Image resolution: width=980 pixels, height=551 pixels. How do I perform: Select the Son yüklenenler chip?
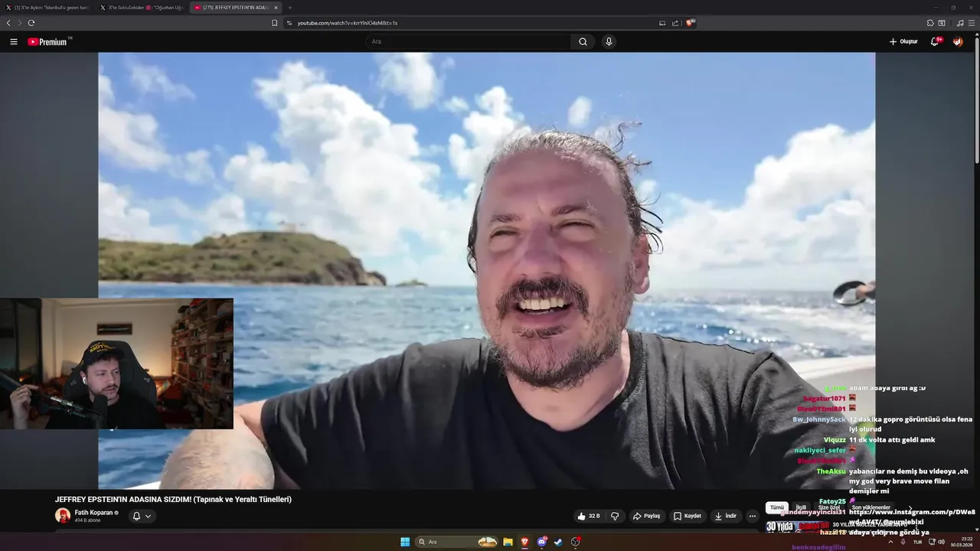pos(871,507)
